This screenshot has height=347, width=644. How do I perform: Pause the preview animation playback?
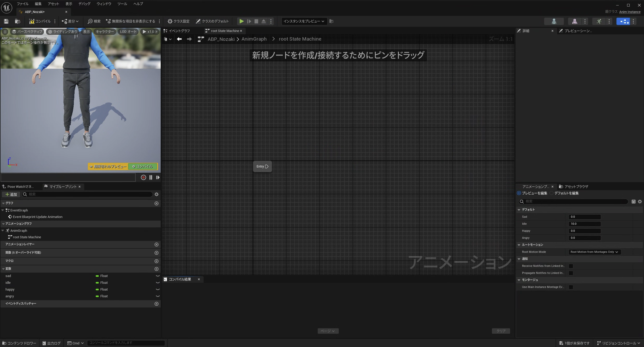tap(151, 177)
